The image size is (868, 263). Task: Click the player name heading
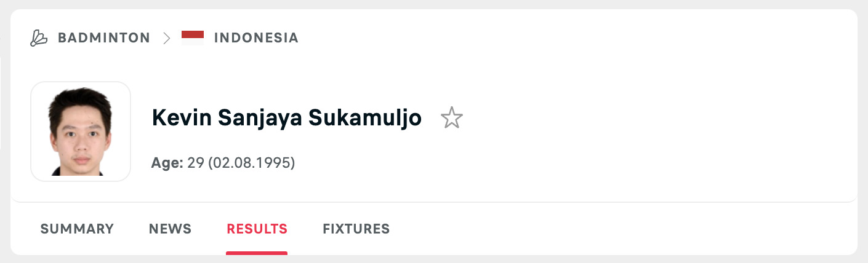click(287, 118)
